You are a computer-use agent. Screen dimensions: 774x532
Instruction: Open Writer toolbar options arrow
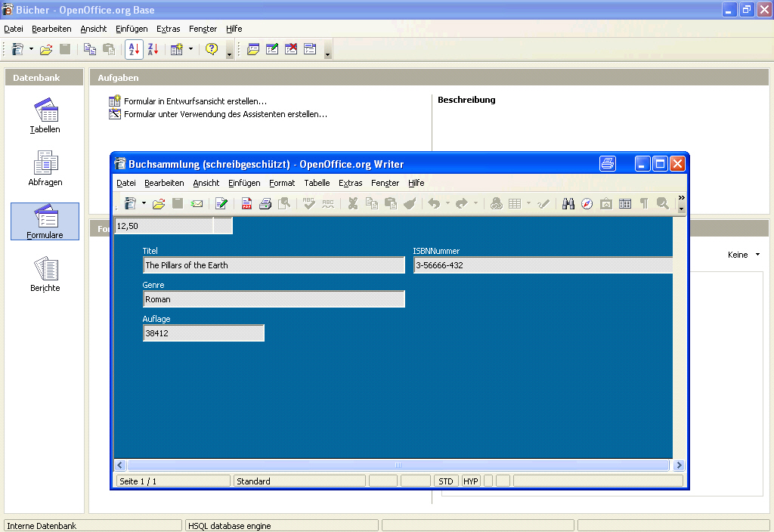point(681,209)
